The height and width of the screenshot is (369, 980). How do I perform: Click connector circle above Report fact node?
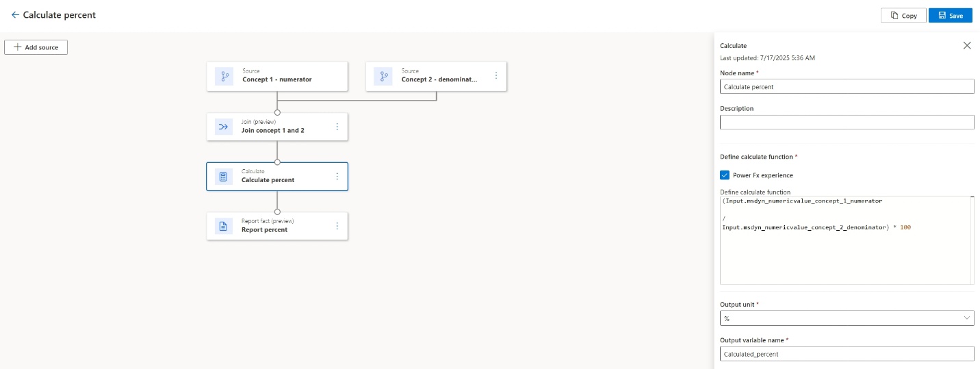pos(277,212)
